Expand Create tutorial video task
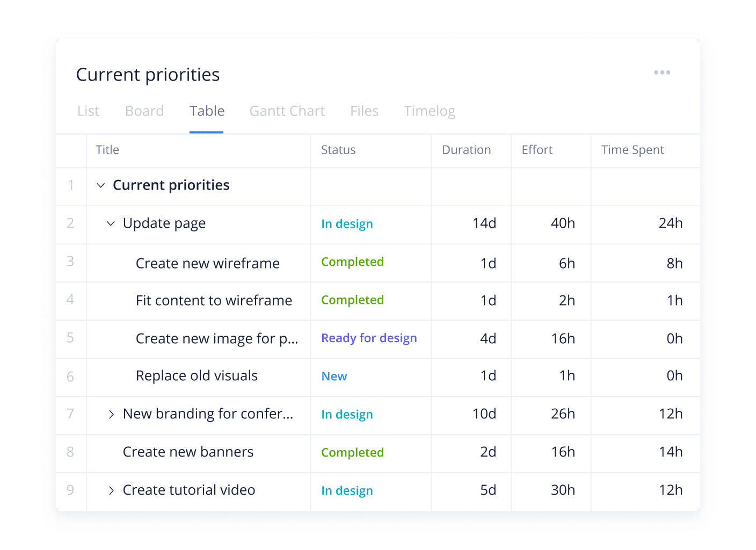756x550 pixels. click(111, 490)
